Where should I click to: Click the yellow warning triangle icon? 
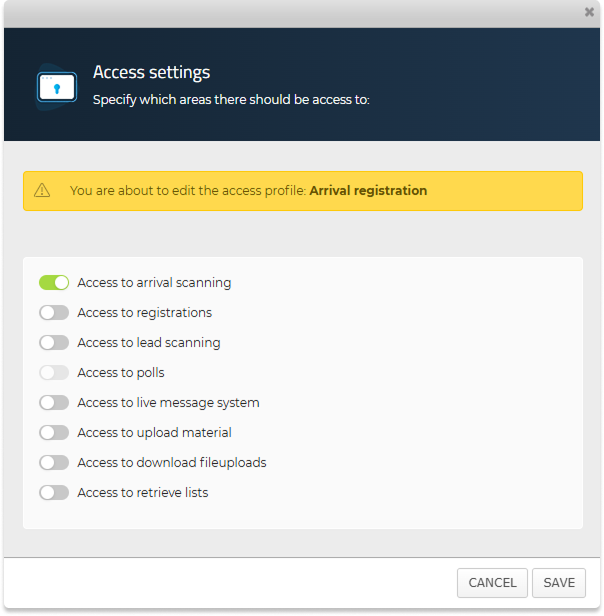click(42, 191)
